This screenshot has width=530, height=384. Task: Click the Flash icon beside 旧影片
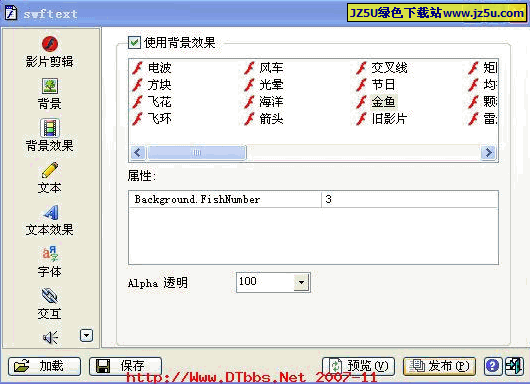pyautogui.click(x=361, y=119)
